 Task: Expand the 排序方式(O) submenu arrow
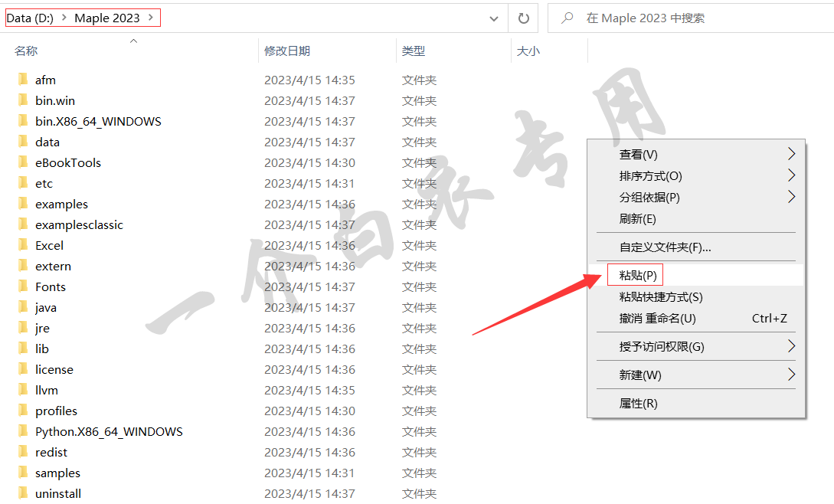791,175
